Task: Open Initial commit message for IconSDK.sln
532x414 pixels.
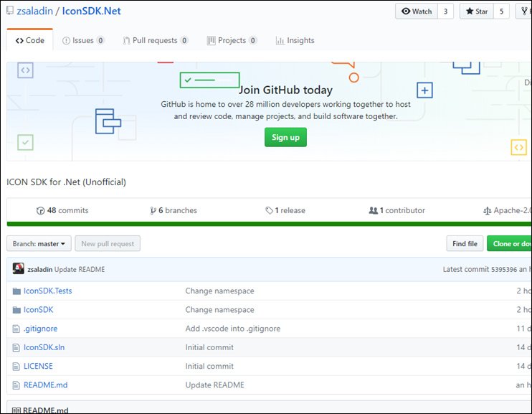Action: 209,347
